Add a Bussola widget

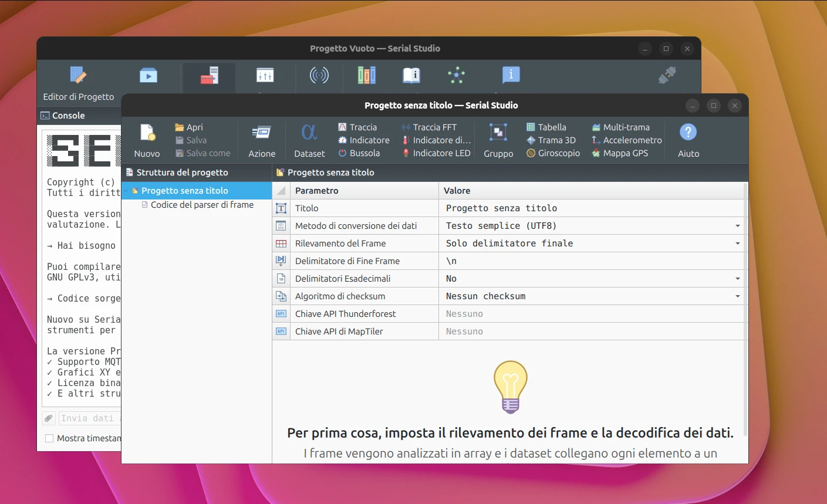359,153
